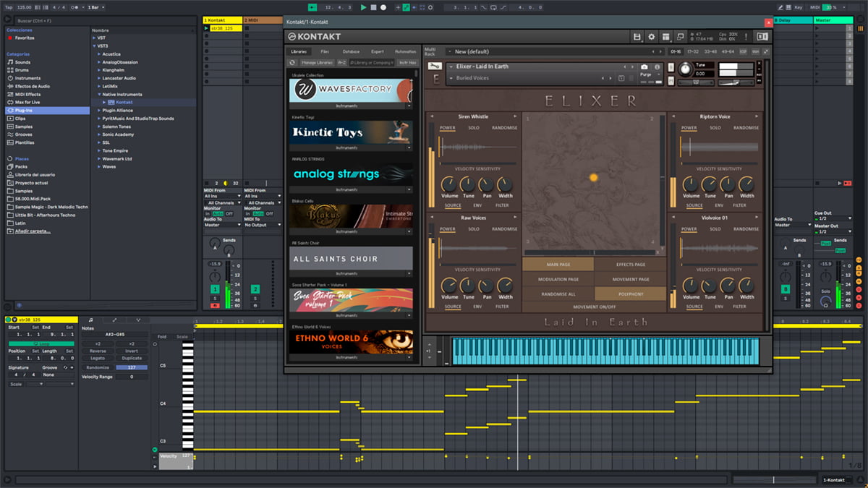868x488 pixels.
Task: Stop playback with the transport Stop button
Action: pyautogui.click(x=373, y=7)
